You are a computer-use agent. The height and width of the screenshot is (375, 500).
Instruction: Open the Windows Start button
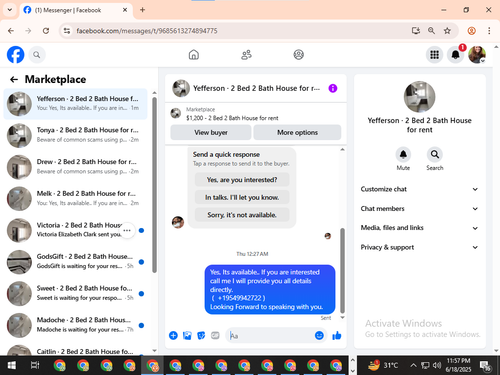(11, 365)
